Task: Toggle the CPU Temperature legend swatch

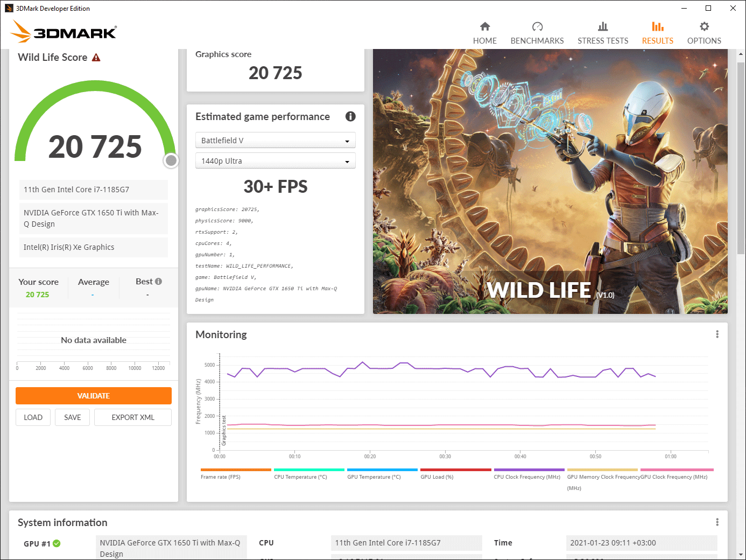Action: [309, 470]
